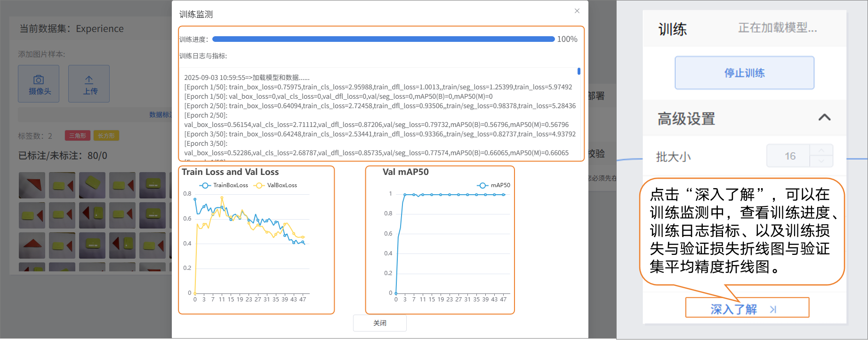The height and width of the screenshot is (340, 868).
Task: Toggle the ValBoxLoss legend series
Action: 276,185
